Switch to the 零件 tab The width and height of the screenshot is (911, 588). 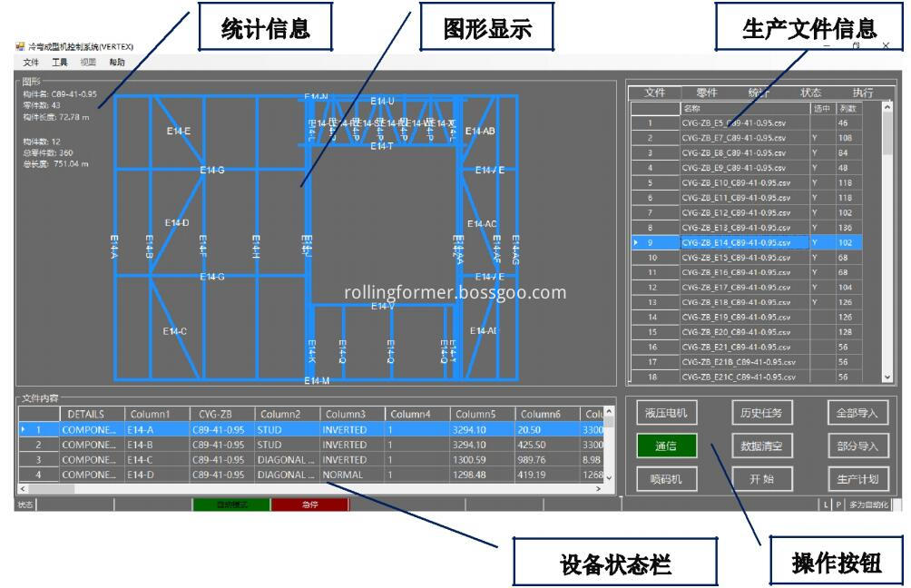point(707,93)
